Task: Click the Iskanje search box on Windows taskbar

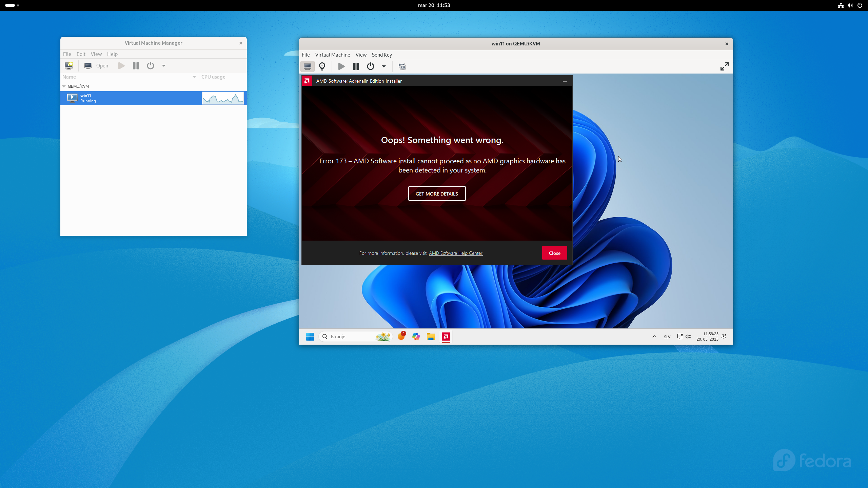Action: [356, 337]
